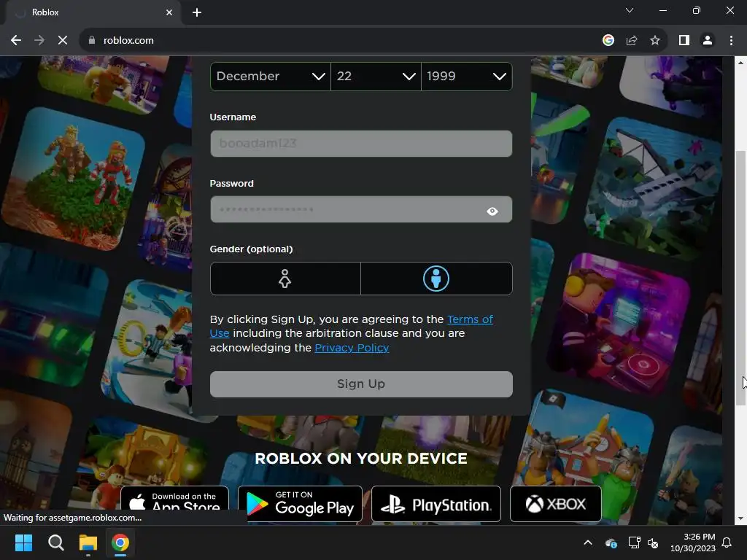Click the OneDrive cloud tray icon

(611, 542)
